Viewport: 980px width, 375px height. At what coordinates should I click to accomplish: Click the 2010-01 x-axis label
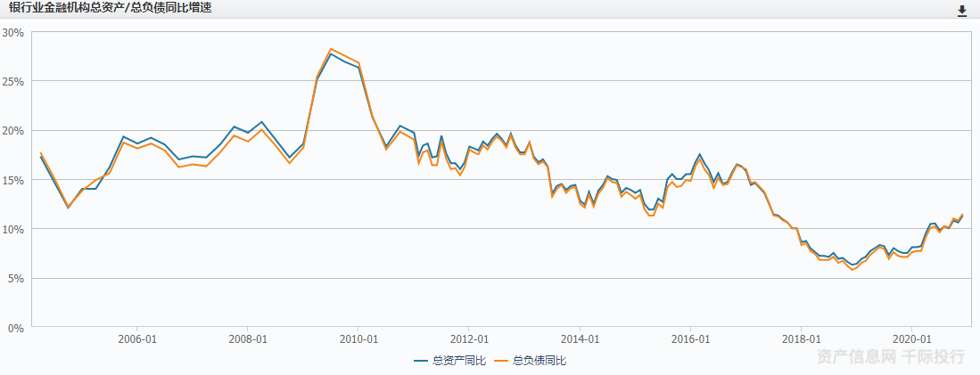[358, 338]
